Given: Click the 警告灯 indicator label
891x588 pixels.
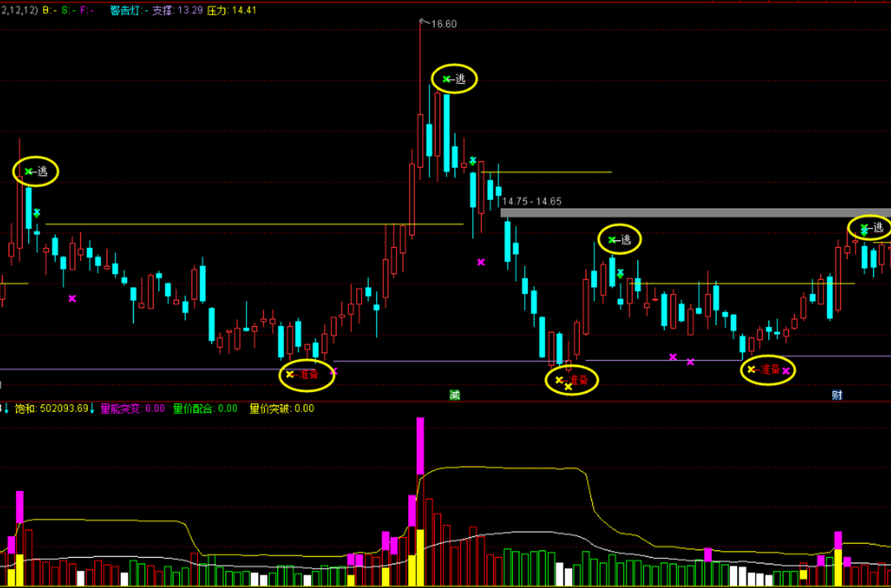Looking at the screenshot, I should tap(129, 10).
